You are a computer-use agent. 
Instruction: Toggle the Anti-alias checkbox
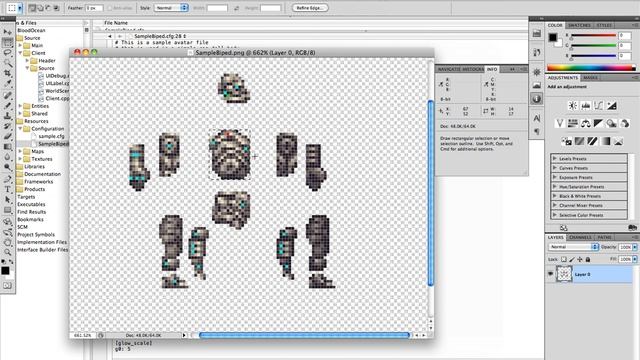click(x=109, y=8)
